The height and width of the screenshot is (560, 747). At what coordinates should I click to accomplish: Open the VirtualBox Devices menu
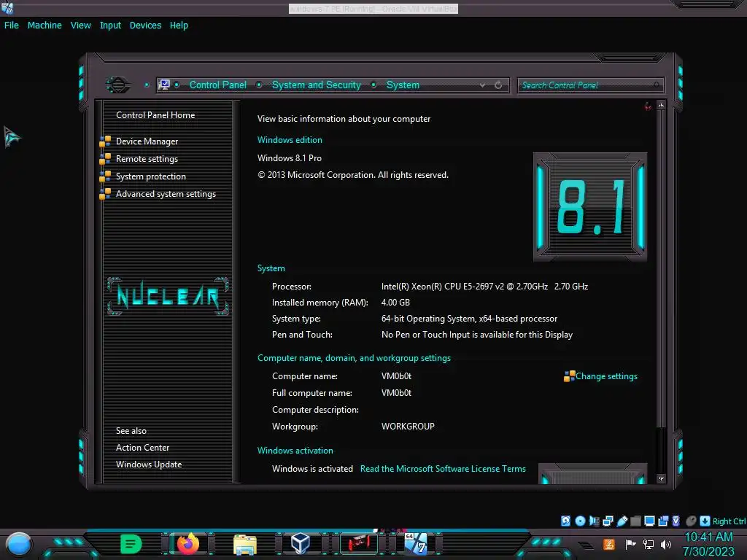145,26
